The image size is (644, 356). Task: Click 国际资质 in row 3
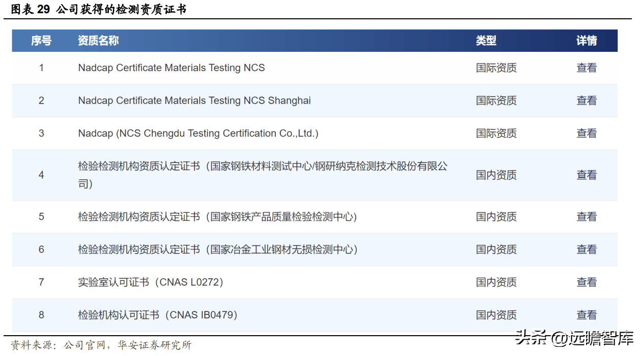[x=496, y=133]
